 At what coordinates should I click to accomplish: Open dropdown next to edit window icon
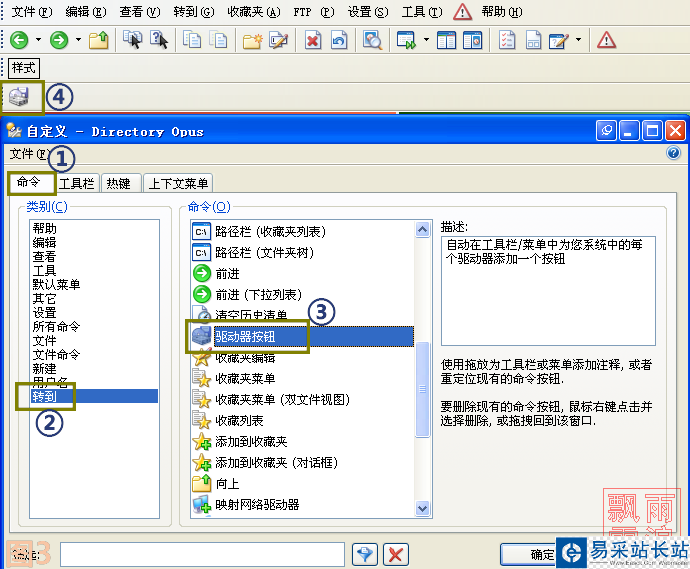coord(579,40)
